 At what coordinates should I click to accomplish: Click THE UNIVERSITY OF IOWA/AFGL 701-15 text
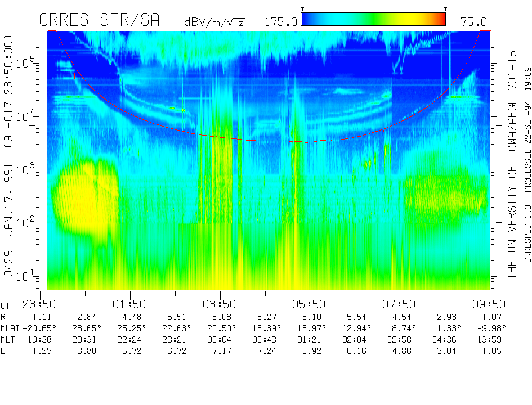[x=512, y=165]
